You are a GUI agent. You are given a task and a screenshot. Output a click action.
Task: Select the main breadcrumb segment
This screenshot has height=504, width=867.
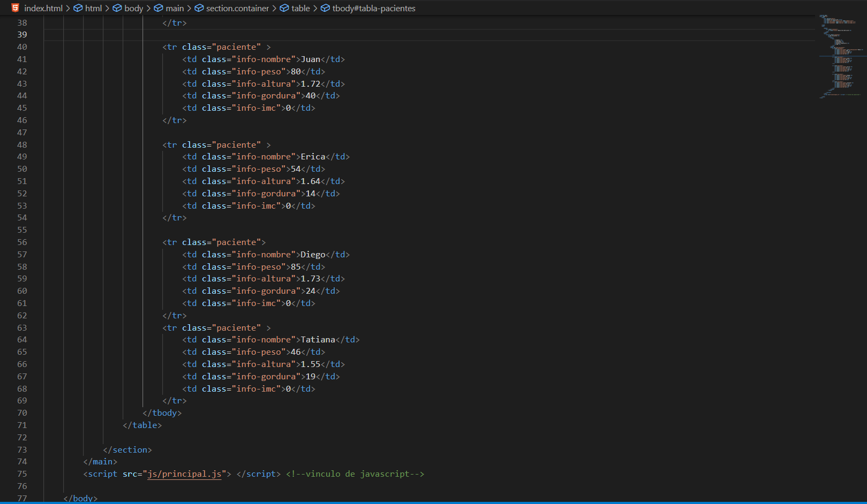pos(175,9)
